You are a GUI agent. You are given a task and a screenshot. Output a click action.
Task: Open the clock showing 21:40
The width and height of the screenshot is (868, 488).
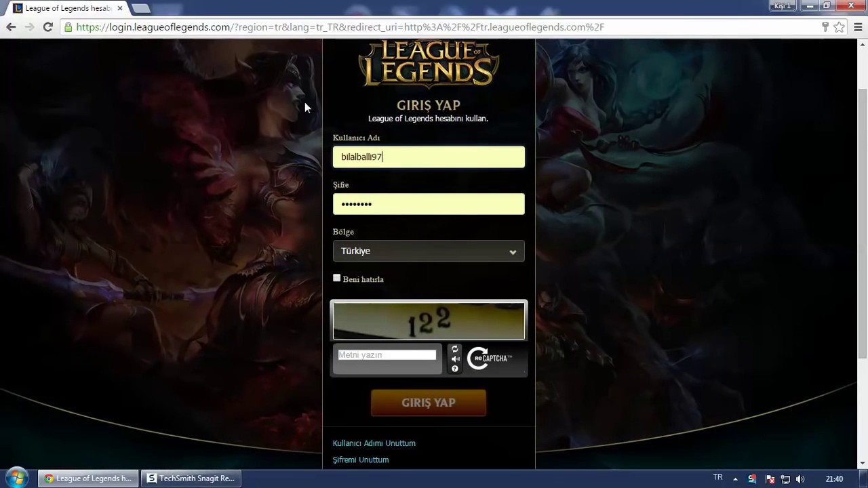point(834,479)
